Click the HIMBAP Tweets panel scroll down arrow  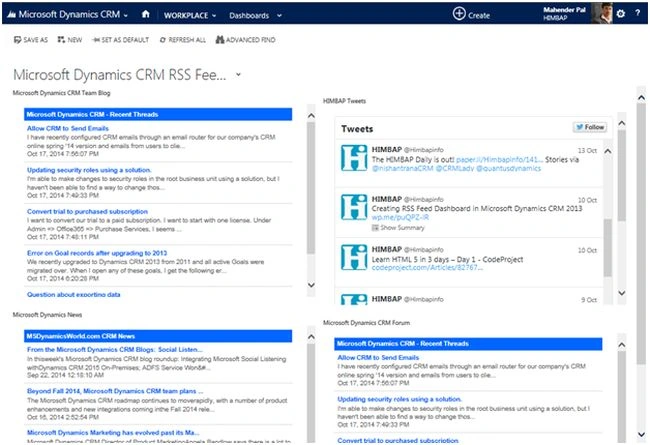point(621,293)
